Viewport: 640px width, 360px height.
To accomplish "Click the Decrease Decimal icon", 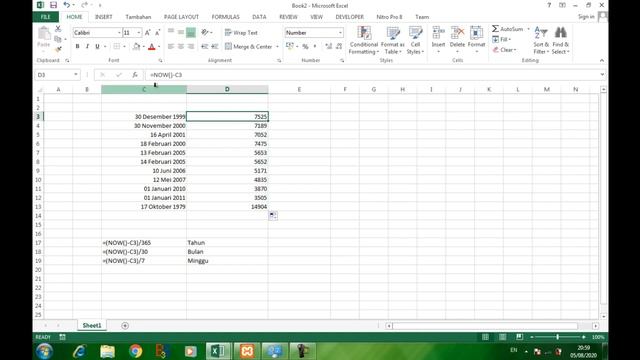I will 339,47.
